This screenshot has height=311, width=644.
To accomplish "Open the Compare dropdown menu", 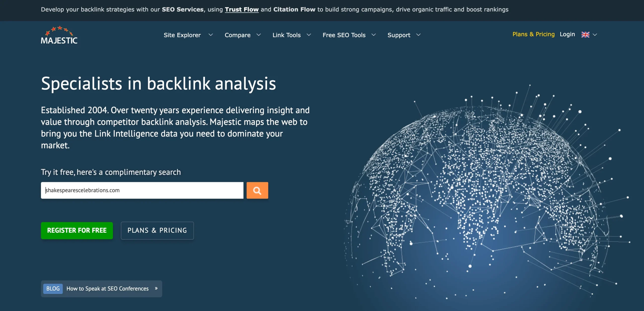I will click(259, 35).
